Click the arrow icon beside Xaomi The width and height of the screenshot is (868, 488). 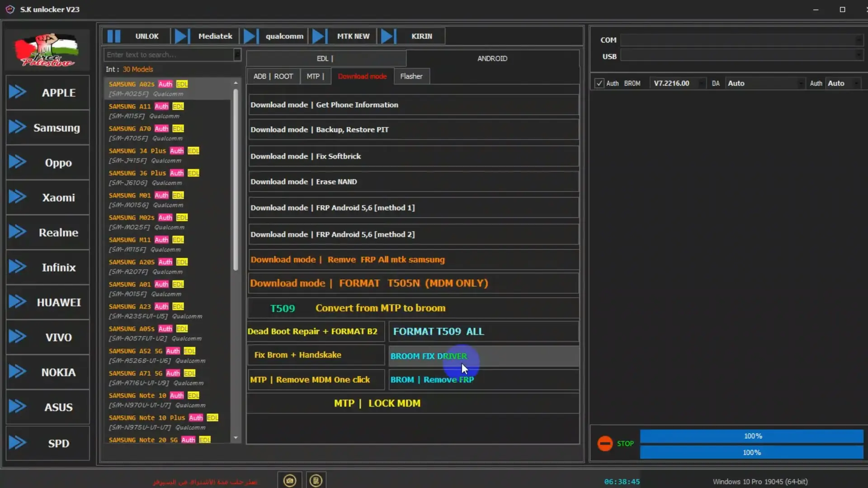(x=18, y=197)
